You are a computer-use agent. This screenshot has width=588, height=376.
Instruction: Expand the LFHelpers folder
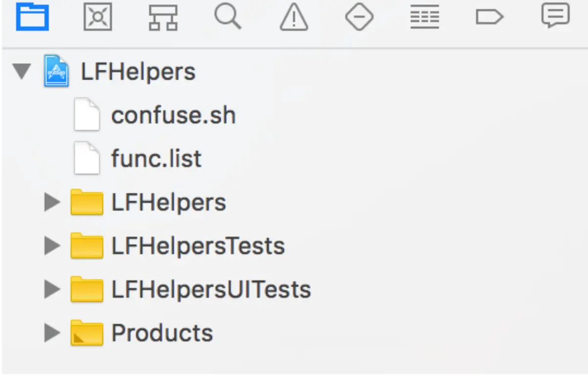[x=51, y=202]
